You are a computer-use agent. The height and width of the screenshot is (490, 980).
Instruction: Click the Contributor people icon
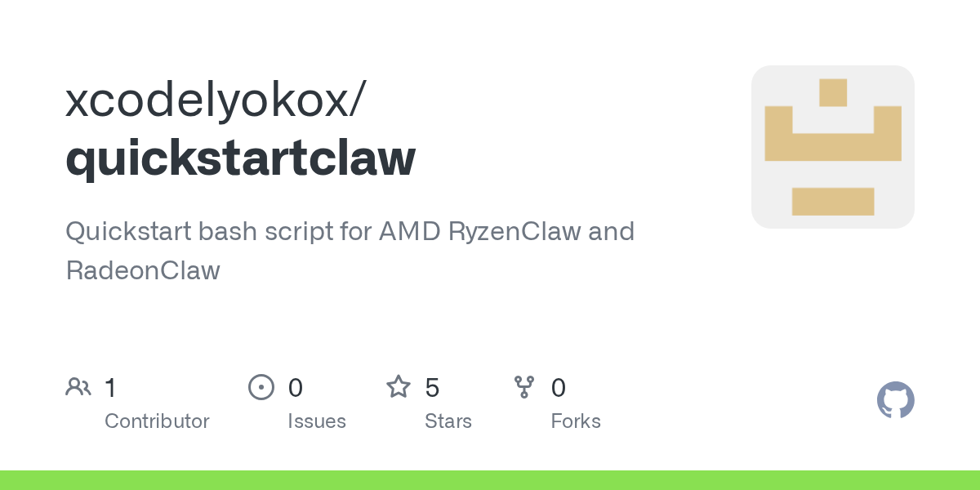[78, 387]
